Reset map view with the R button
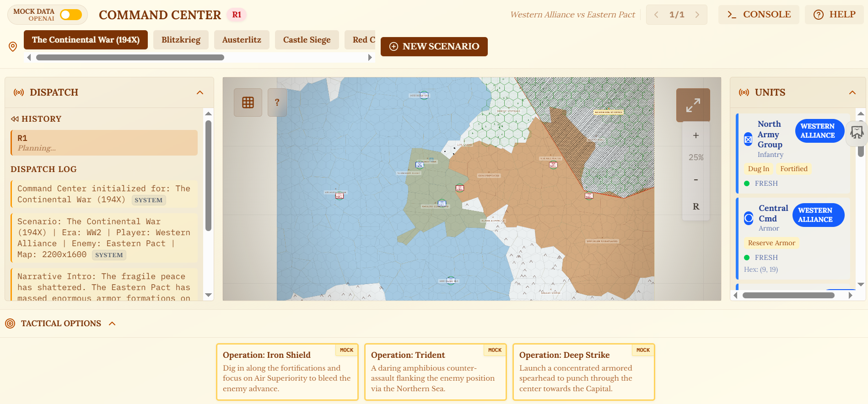The height and width of the screenshot is (404, 868). (x=695, y=206)
